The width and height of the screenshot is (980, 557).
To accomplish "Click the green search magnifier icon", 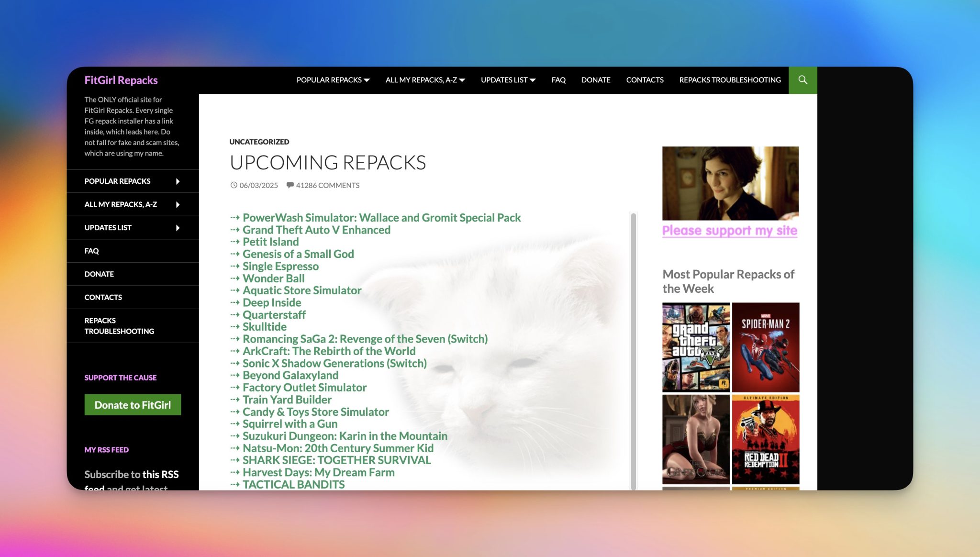I will [x=802, y=80].
